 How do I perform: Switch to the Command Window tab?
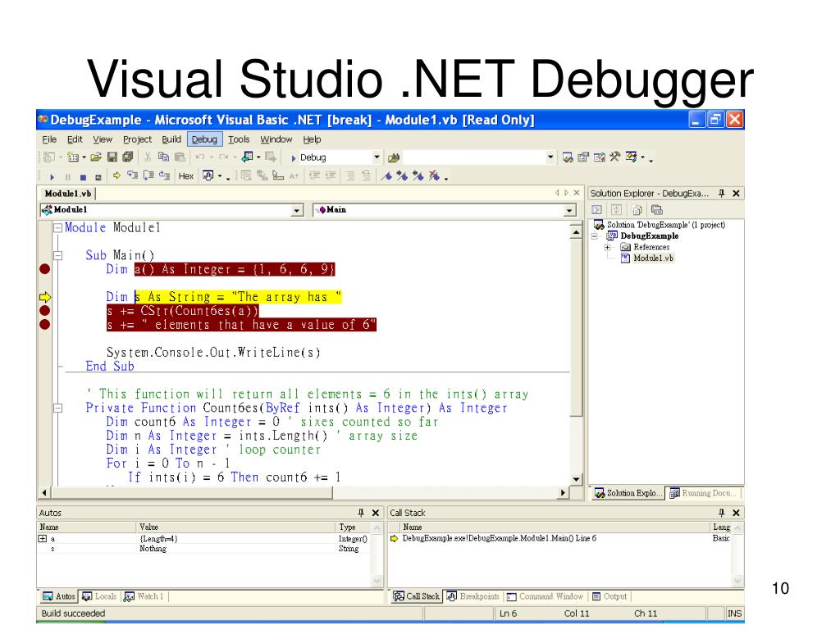pos(546,596)
